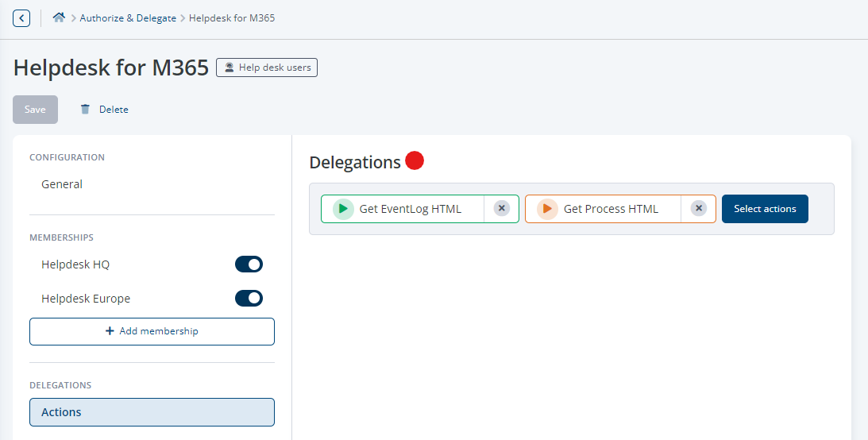Select the Actions delegations item
The image size is (868, 440).
coord(152,412)
